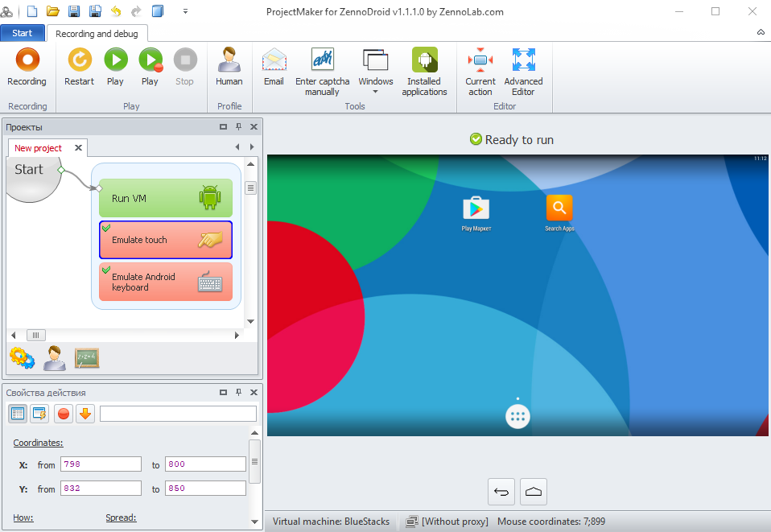
Task: Open the Email tool
Action: 274,68
